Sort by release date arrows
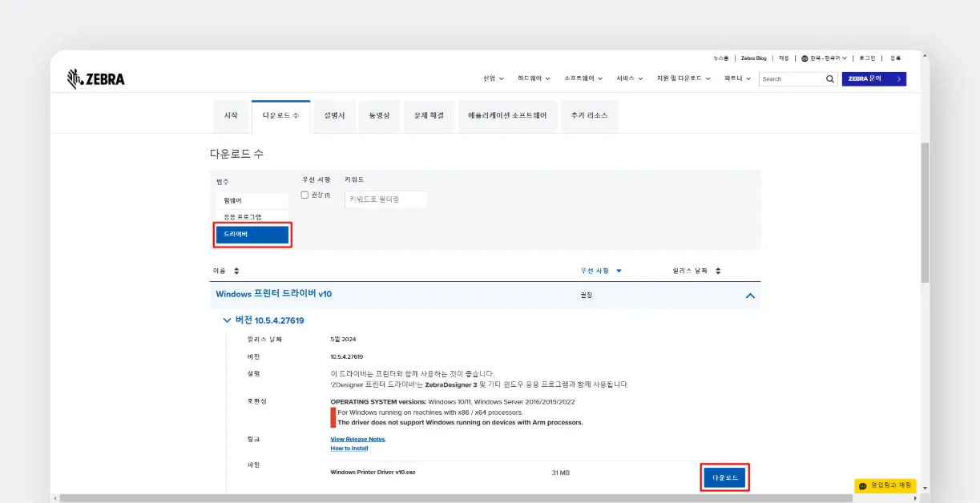This screenshot has width=980, height=503. [x=718, y=271]
